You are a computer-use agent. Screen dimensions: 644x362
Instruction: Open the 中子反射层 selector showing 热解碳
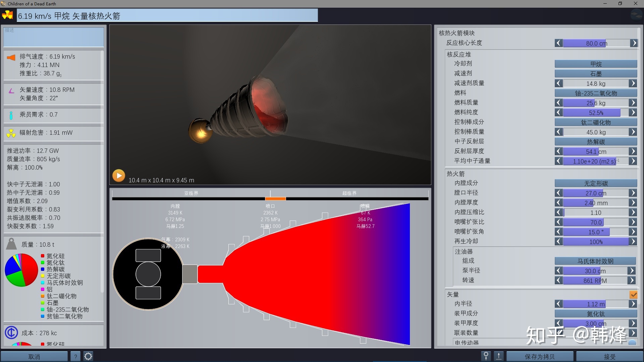pos(596,141)
